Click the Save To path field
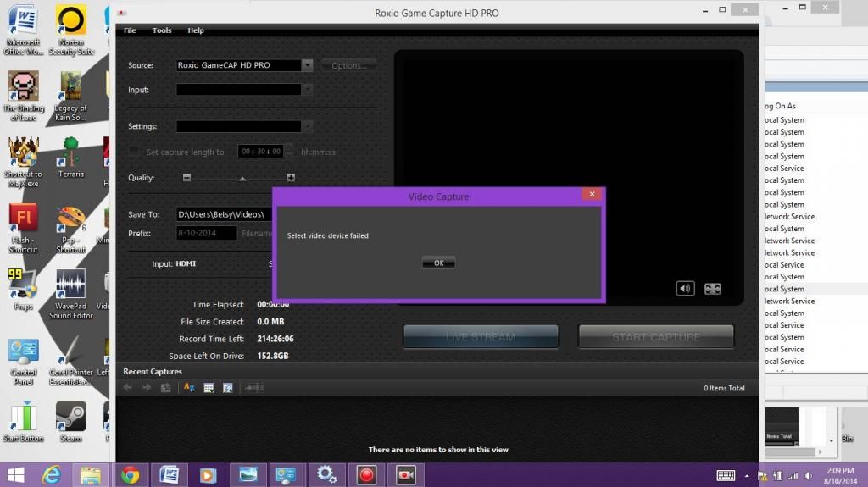Image resolution: width=868 pixels, height=487 pixels. 224,214
